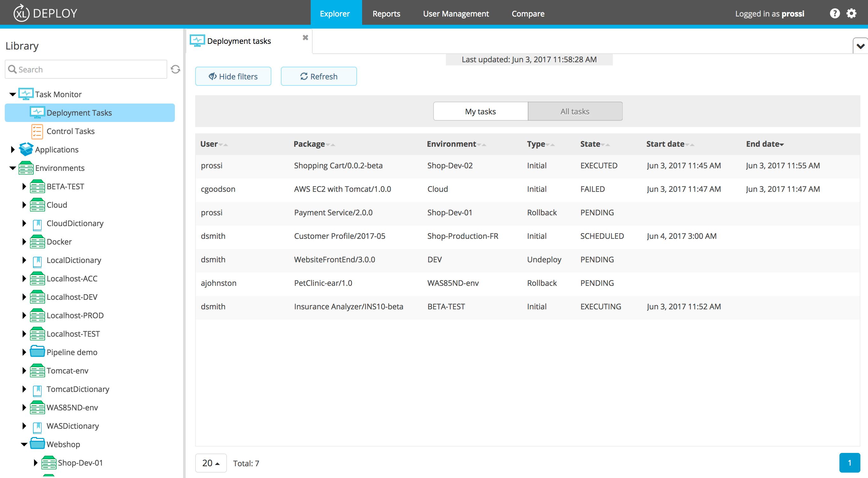Screen dimensions: 868x478
Task: Open the settings gear icon
Action: tap(851, 13)
